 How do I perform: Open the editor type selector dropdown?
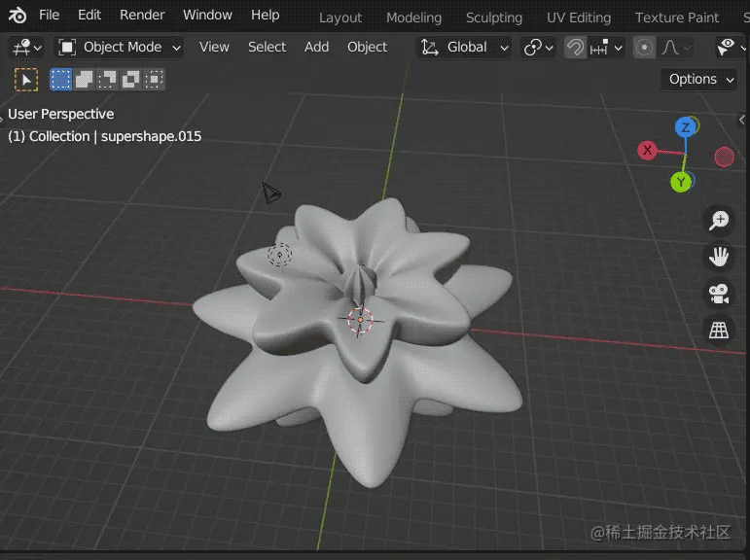pos(27,48)
